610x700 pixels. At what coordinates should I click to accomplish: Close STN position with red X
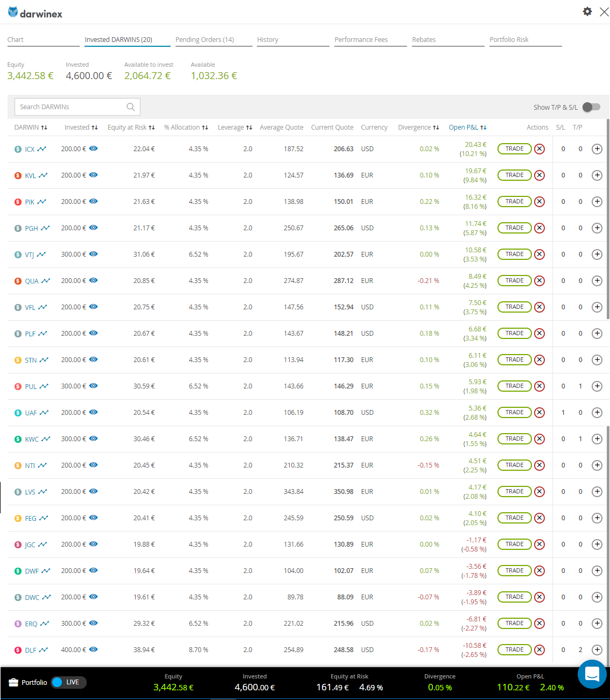539,360
